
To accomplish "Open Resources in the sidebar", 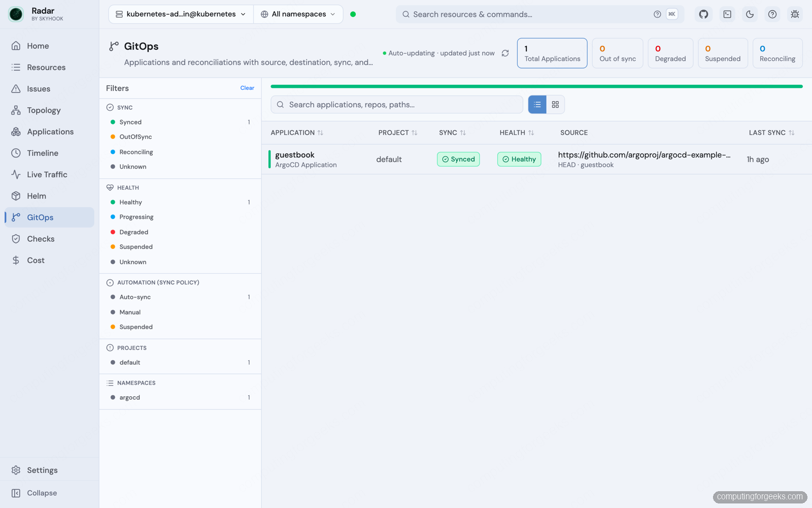I will pyautogui.click(x=49, y=67).
